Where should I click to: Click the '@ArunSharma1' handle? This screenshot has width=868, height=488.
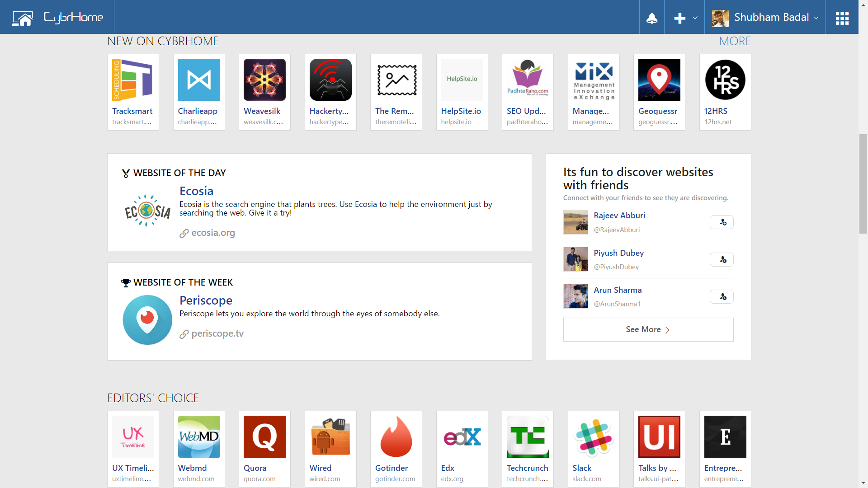coord(617,304)
